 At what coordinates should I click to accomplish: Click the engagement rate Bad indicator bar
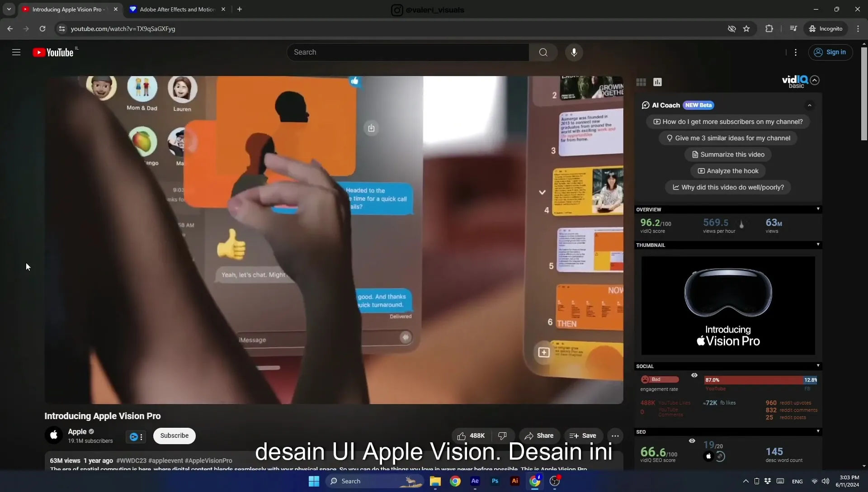(x=660, y=379)
